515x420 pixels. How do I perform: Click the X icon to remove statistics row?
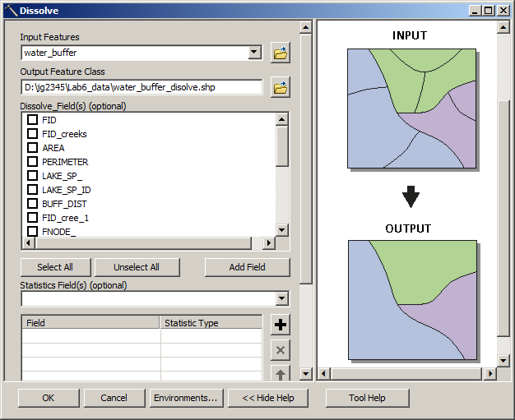click(281, 350)
